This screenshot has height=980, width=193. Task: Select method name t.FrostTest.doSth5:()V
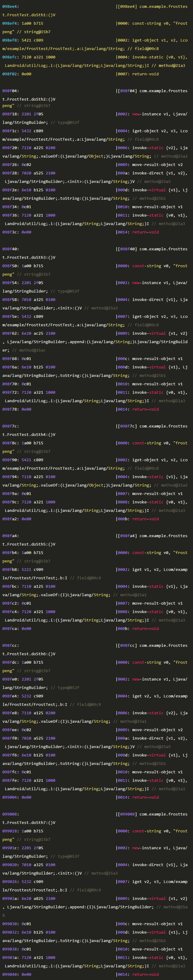click(29, 544)
